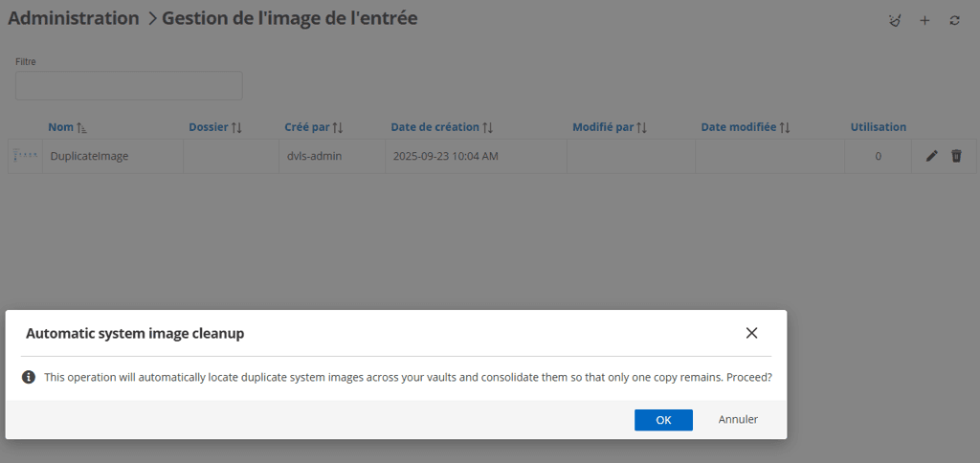Delete DuplicateImage with the trash icon

pyautogui.click(x=956, y=156)
